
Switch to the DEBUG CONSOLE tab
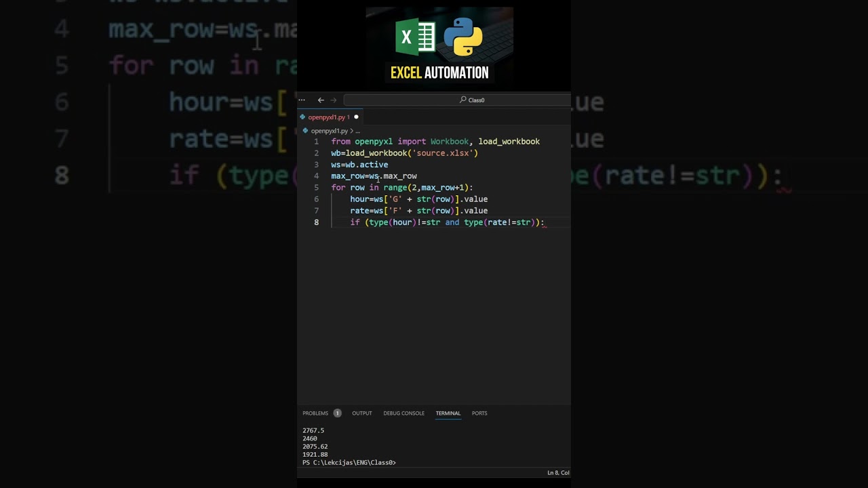pyautogui.click(x=403, y=413)
